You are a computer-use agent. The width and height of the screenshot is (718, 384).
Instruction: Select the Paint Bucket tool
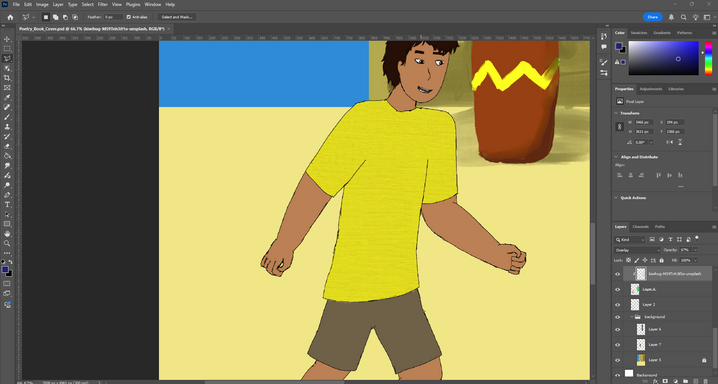pyautogui.click(x=7, y=156)
